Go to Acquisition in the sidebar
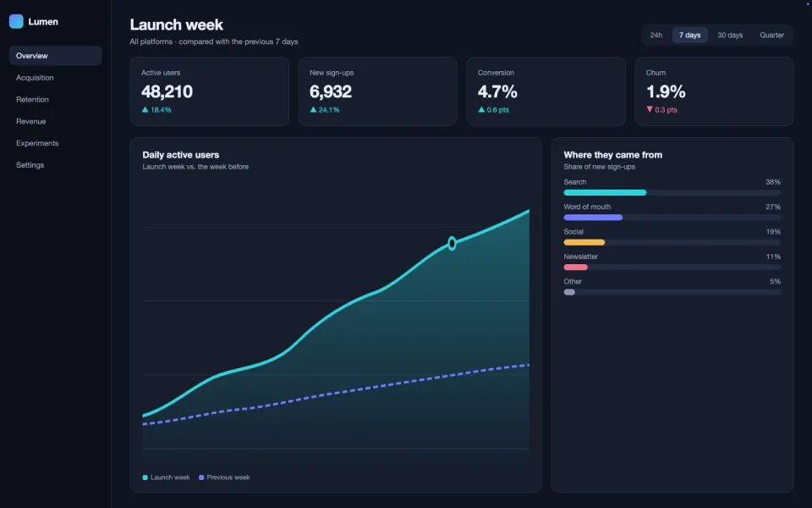812x508 pixels. click(56, 77)
